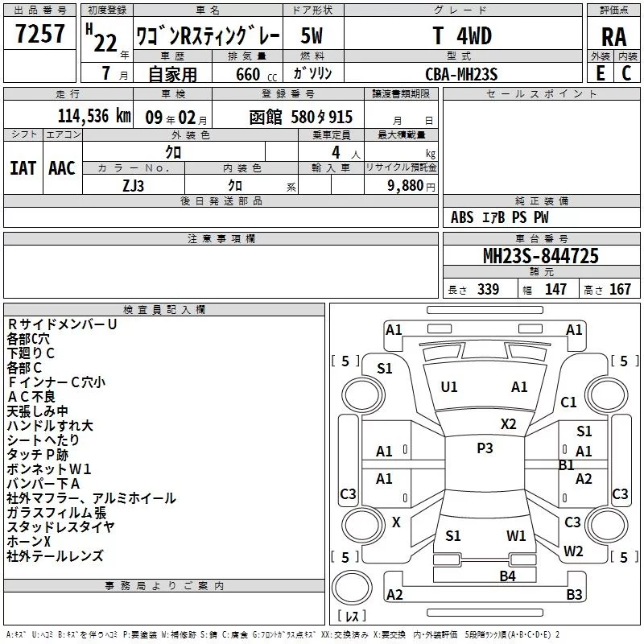
Task: Select the overall score RA
Action: pos(614,37)
